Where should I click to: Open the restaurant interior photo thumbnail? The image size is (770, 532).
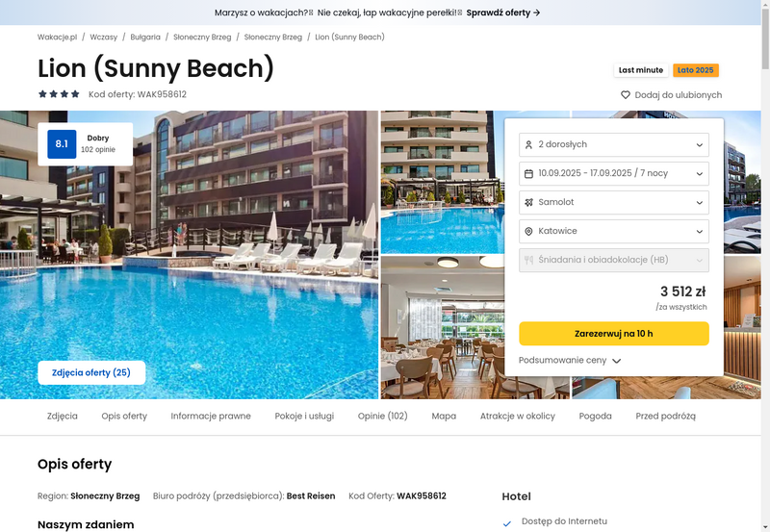pyautogui.click(x=442, y=327)
